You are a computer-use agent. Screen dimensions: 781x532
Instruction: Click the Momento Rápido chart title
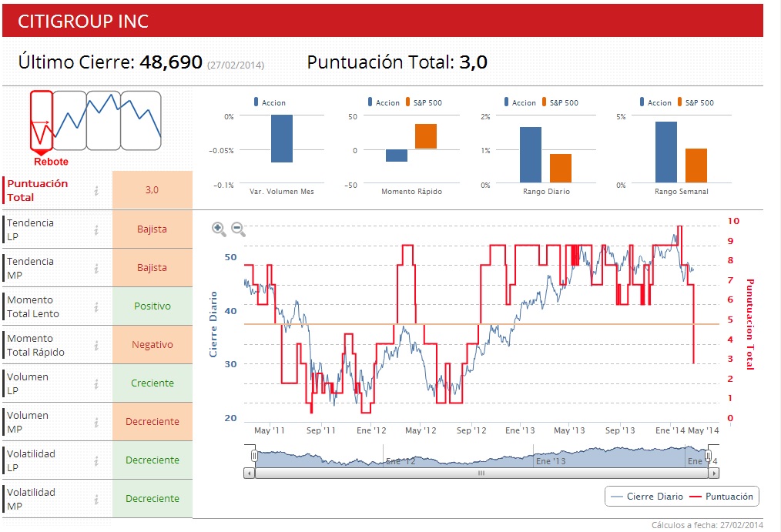click(411, 192)
